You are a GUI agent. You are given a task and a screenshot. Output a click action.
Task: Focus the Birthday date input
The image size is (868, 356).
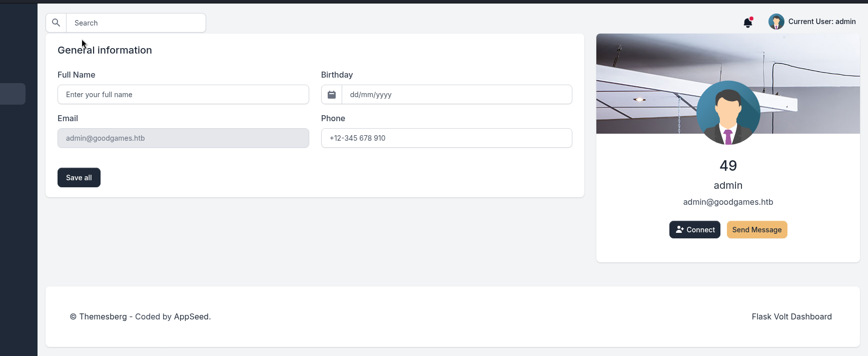click(x=456, y=95)
